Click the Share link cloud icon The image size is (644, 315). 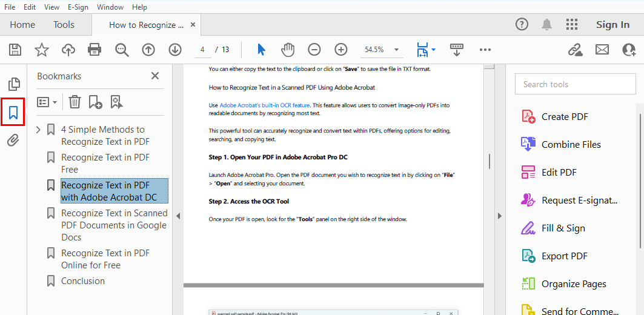(576, 50)
